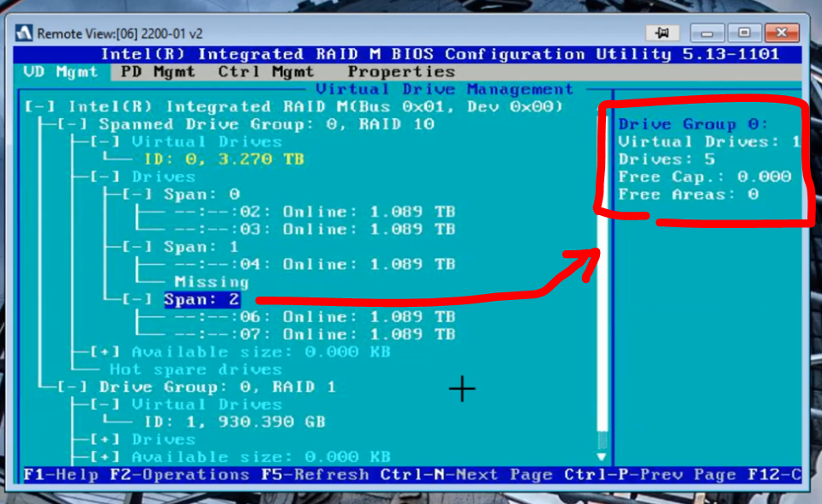Select drive 03 Online 1.089 TB
822x504 pixels.
click(315, 229)
